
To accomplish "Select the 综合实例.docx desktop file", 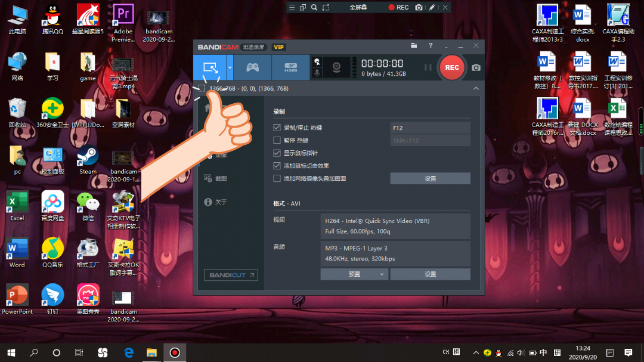I will point(583,24).
